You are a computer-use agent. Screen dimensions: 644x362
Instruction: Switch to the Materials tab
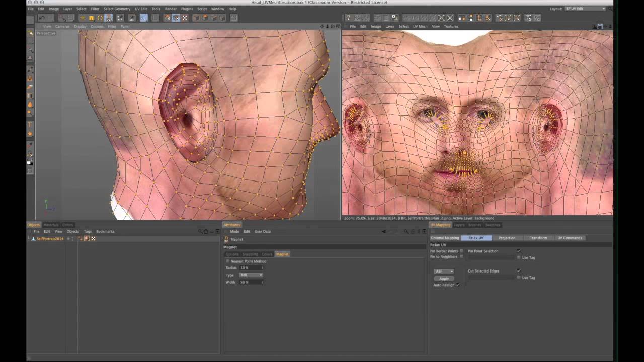[x=51, y=225]
